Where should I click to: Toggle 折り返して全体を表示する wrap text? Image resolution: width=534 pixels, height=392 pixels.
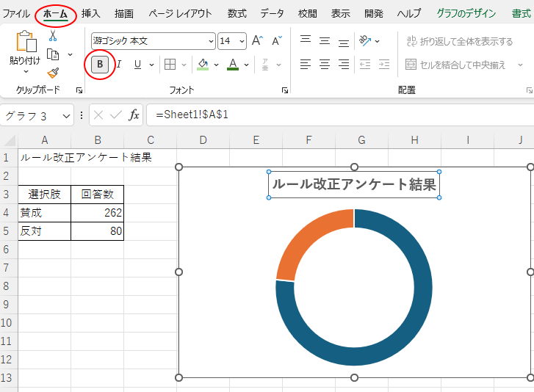point(460,41)
